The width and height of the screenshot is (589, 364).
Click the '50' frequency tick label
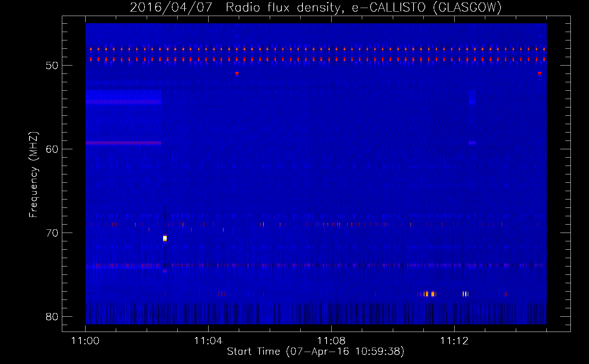(52, 66)
